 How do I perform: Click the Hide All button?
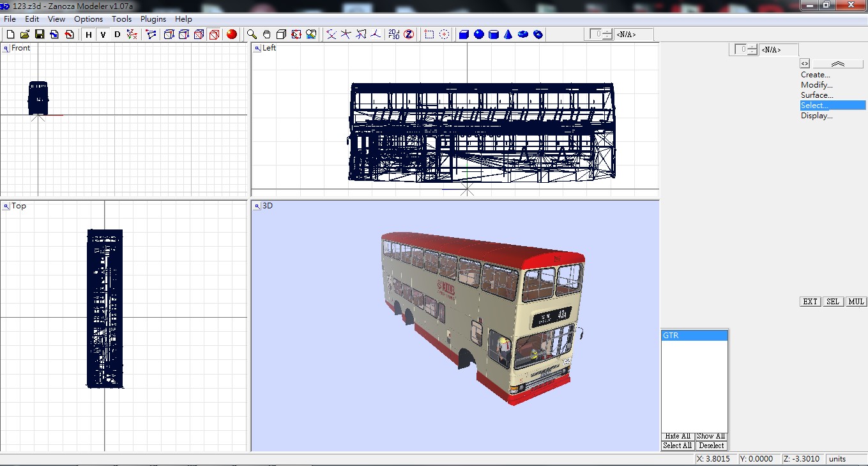click(x=677, y=436)
